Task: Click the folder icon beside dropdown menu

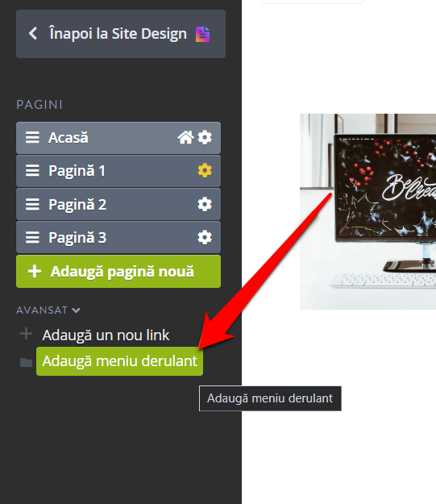Action: (26, 362)
